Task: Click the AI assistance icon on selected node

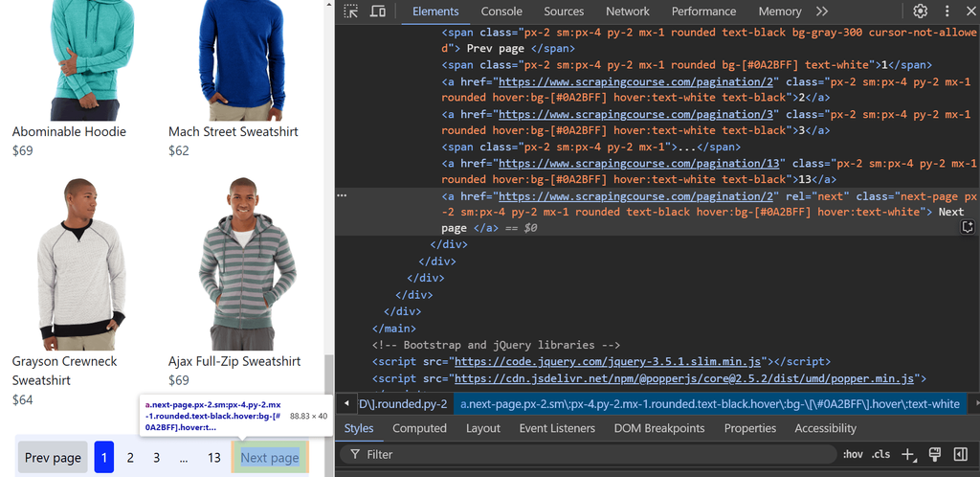Action: 967,228
